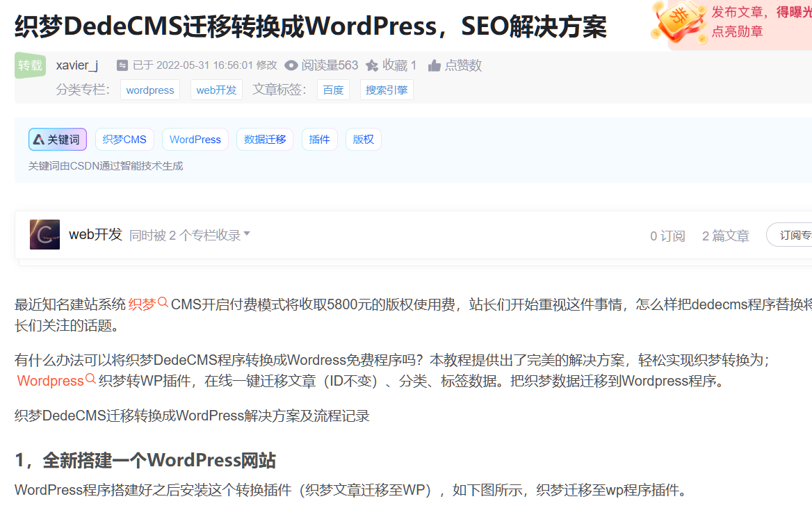This screenshot has height=524, width=812.
Task: Click the red Wordpress search keyword link
Action: coord(56,381)
